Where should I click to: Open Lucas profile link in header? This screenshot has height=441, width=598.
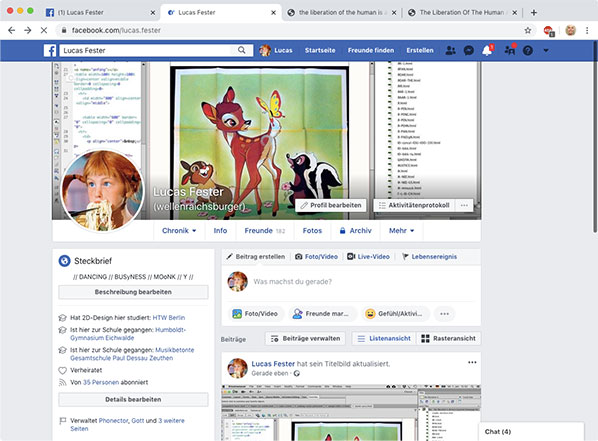click(276, 50)
